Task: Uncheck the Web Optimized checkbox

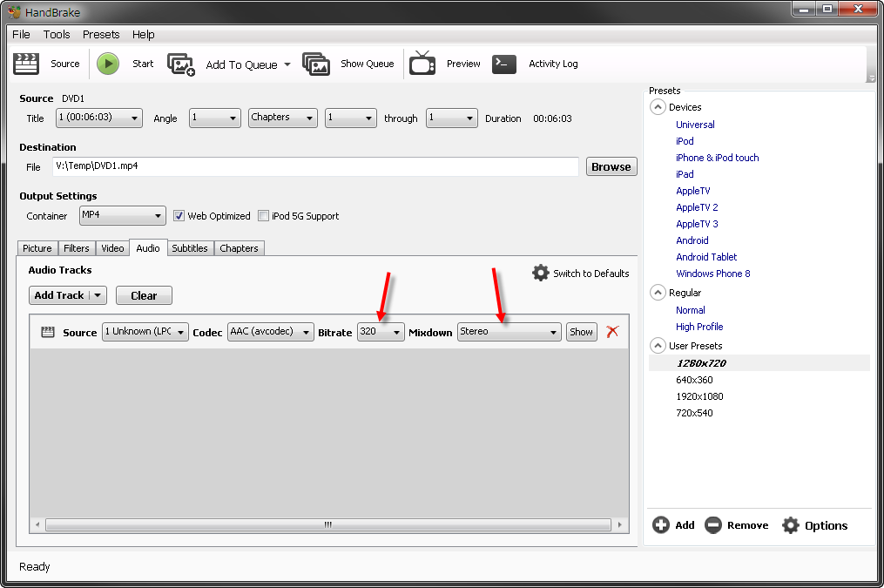Action: [x=179, y=216]
